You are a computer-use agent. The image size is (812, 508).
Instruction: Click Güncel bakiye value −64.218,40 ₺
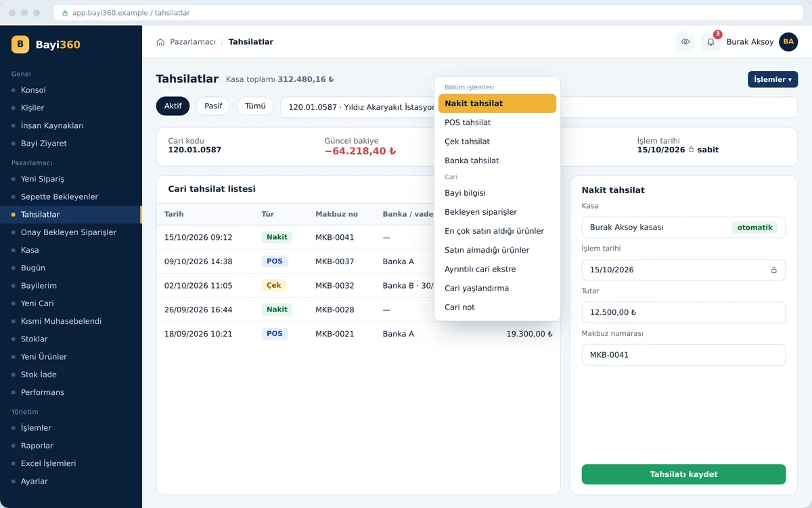(x=360, y=151)
